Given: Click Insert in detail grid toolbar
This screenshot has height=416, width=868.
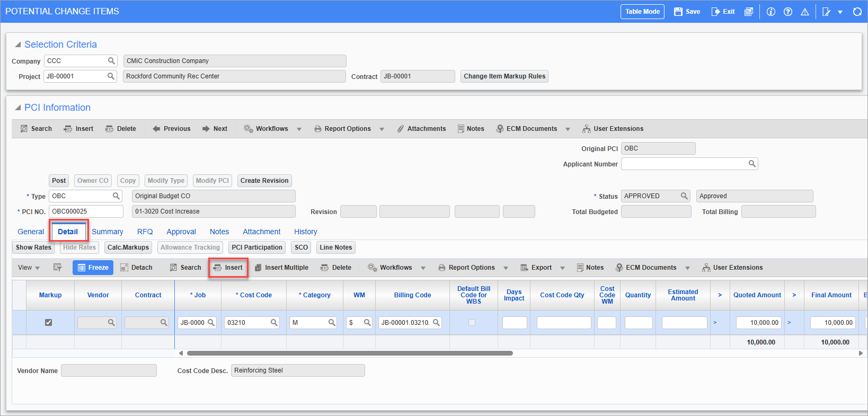Looking at the screenshot, I should (228, 268).
